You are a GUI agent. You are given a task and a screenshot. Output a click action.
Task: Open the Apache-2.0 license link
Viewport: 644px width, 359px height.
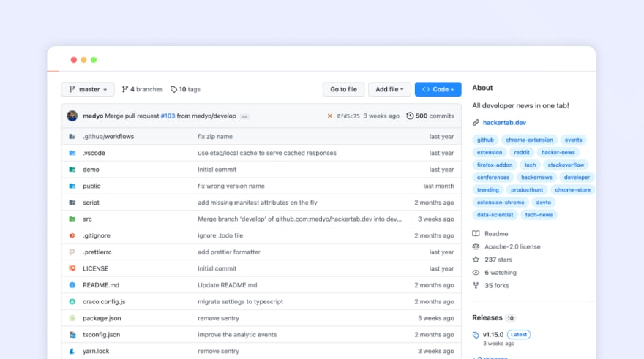[x=512, y=246]
